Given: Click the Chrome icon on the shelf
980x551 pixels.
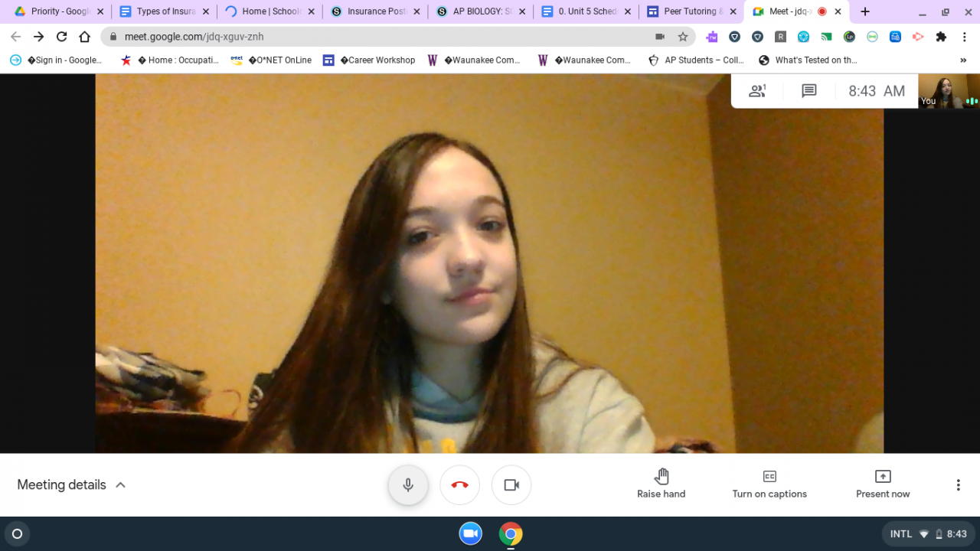Looking at the screenshot, I should [x=511, y=534].
